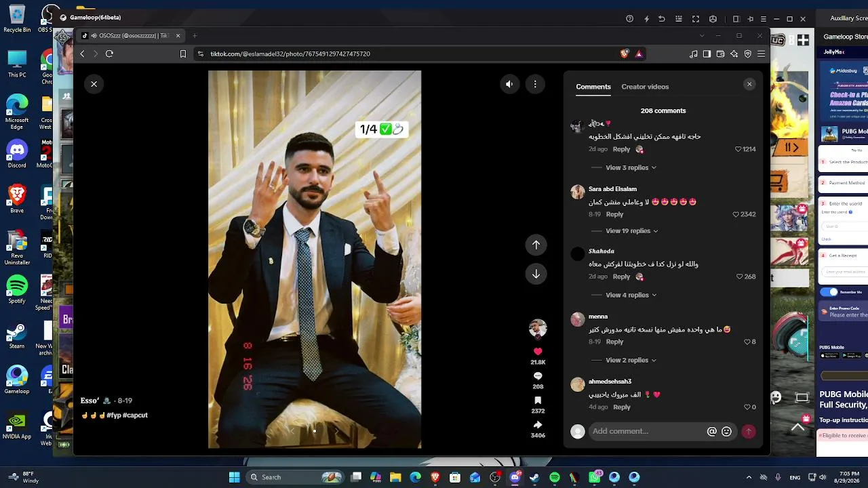The height and width of the screenshot is (488, 868).
Task: Insert a mention with the @ icon
Action: click(x=711, y=431)
